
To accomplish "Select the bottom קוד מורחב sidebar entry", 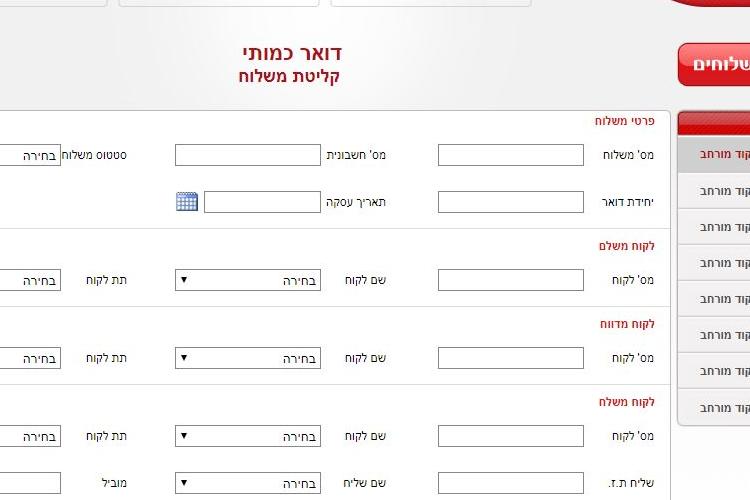I will (714, 408).
